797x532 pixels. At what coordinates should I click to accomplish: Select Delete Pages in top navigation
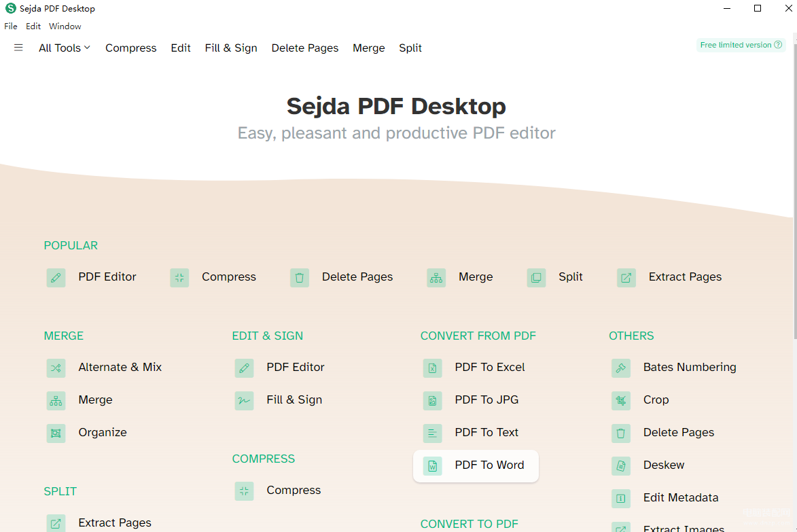tap(305, 48)
